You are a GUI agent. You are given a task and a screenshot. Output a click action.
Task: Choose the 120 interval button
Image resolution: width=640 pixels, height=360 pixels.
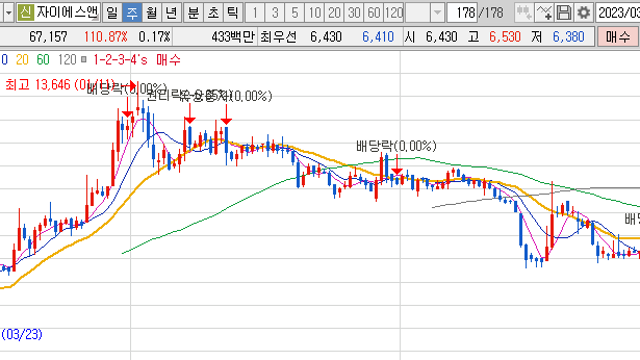pos(394,13)
